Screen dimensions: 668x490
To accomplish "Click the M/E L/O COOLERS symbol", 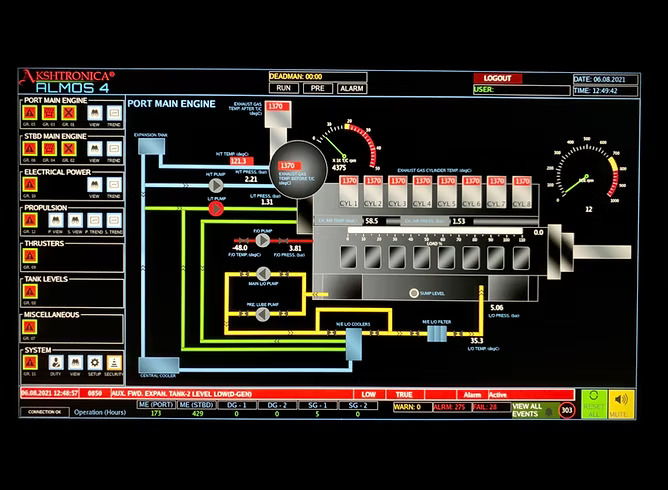I will [x=354, y=344].
